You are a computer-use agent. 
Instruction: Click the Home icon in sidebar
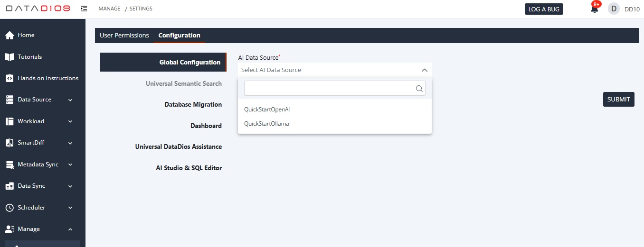[x=9, y=36]
